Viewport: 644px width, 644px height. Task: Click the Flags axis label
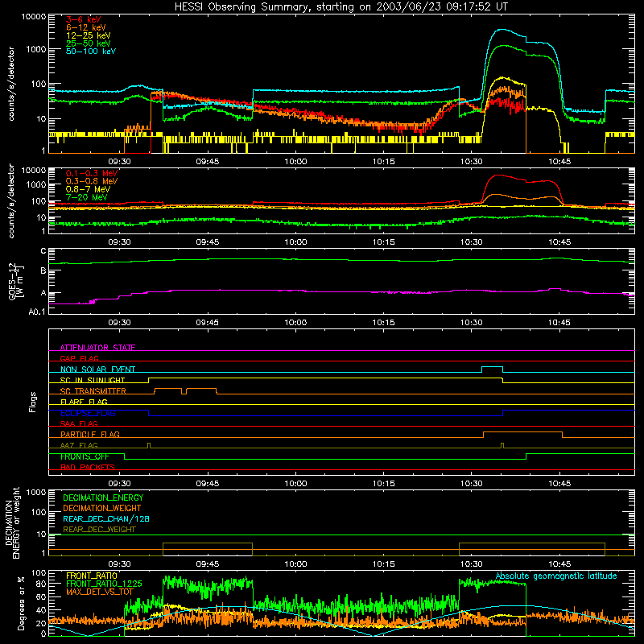point(33,402)
